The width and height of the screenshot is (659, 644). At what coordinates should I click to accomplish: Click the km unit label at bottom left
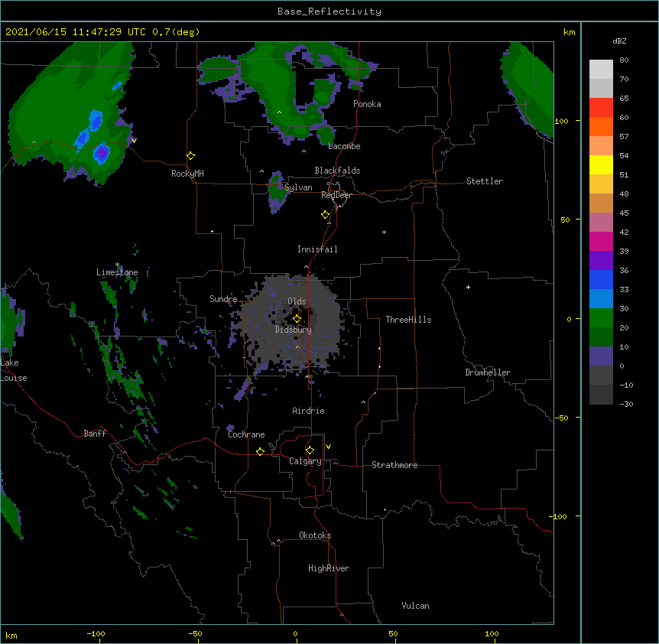(11, 635)
